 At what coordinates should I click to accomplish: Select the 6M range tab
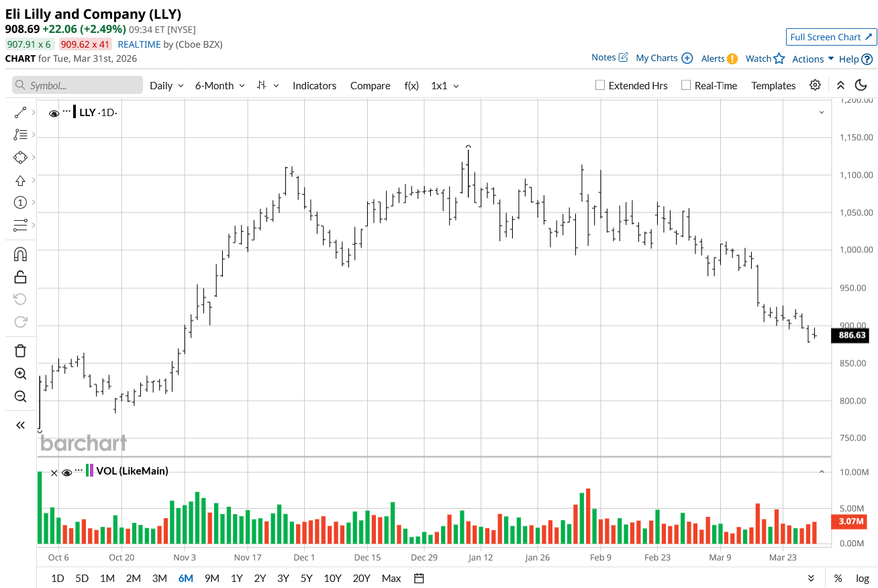click(x=185, y=579)
